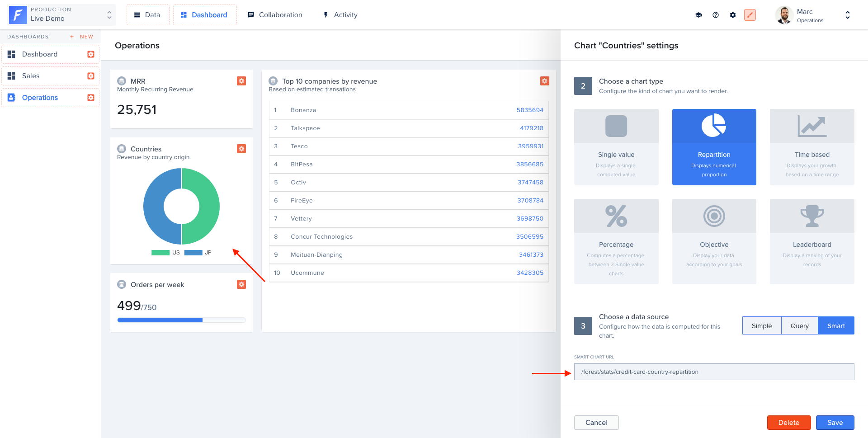Select Smart data source mode

tap(836, 325)
